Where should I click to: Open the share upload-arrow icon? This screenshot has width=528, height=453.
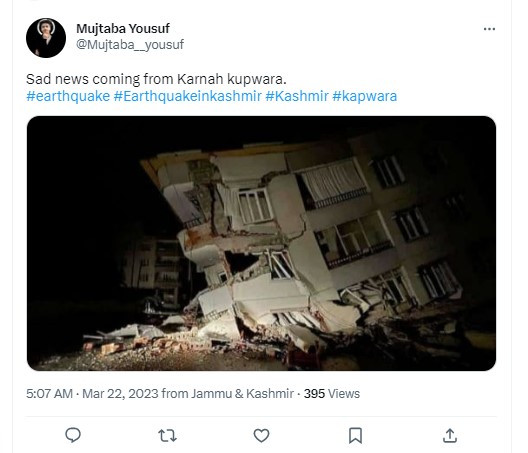point(450,435)
